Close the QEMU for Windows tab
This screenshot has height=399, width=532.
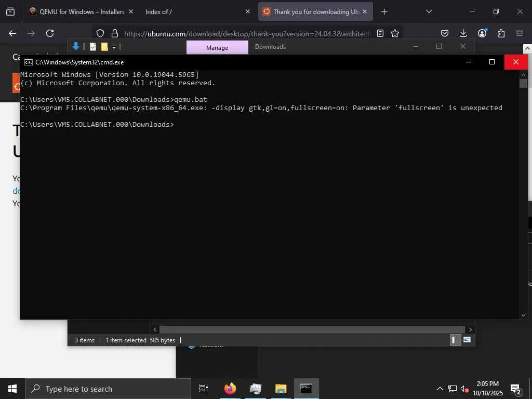pyautogui.click(x=131, y=11)
